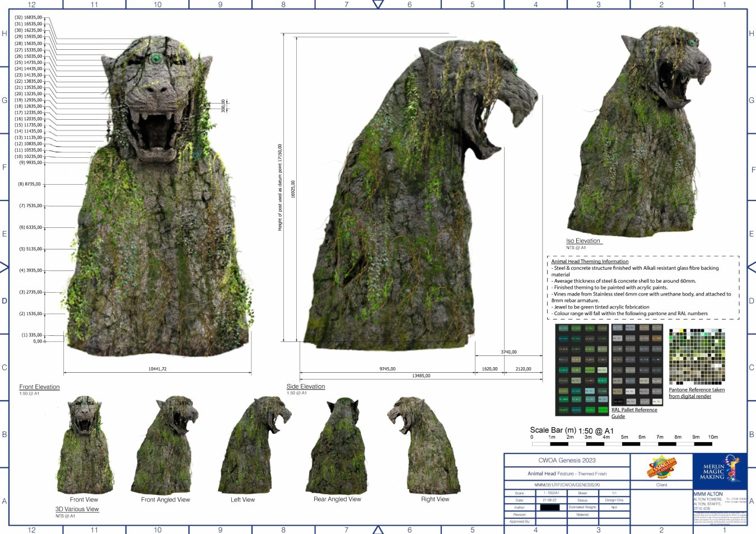Click the blacked-out Author field
756x534 pixels.
pos(550,507)
